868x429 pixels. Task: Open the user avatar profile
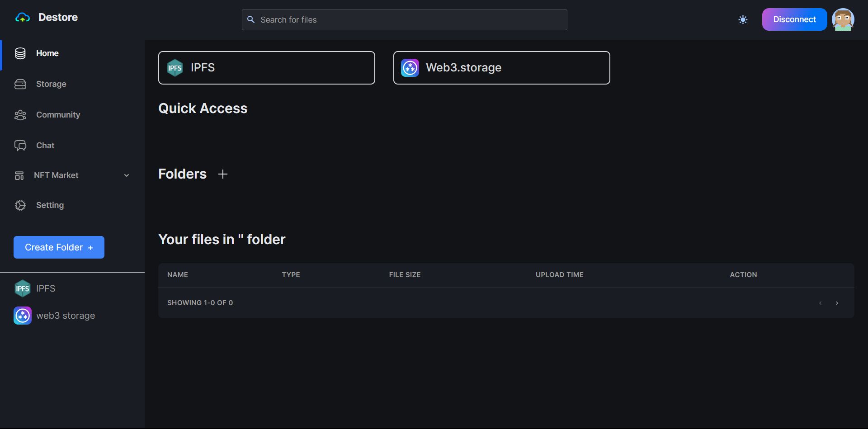point(843,19)
